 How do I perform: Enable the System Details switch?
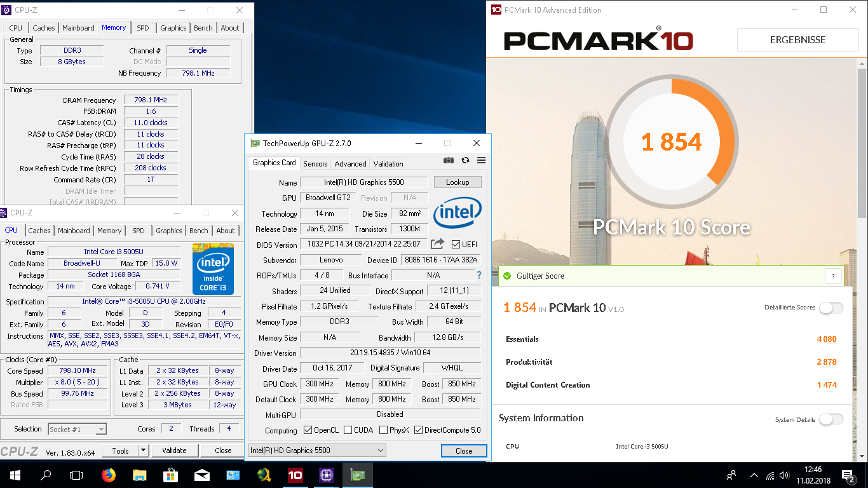[x=831, y=419]
